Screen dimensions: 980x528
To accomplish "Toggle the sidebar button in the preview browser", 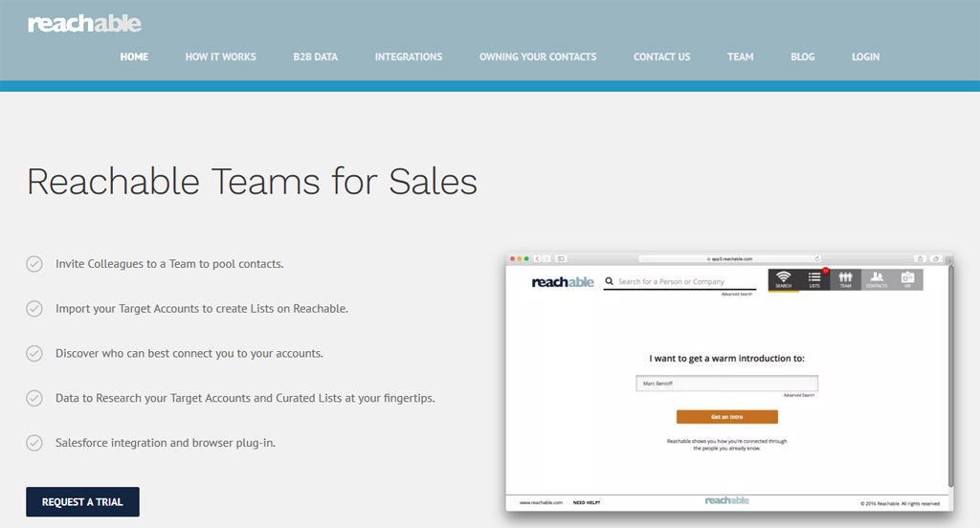I will point(561,258).
